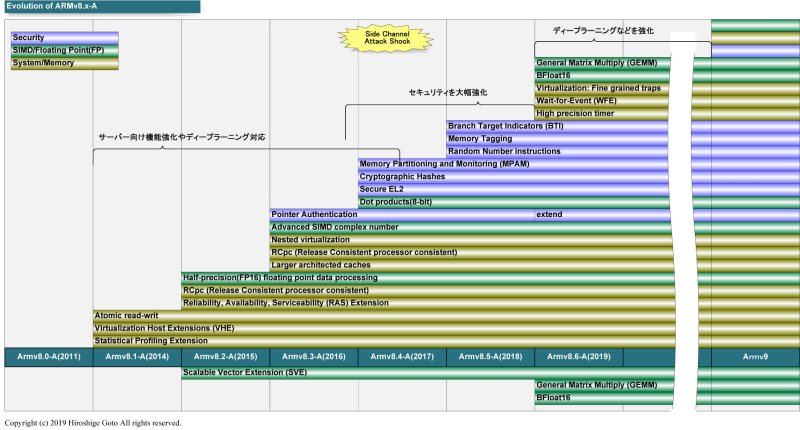
Task: Select the BFloat16 bar at the chart bottom
Action: pos(604,398)
